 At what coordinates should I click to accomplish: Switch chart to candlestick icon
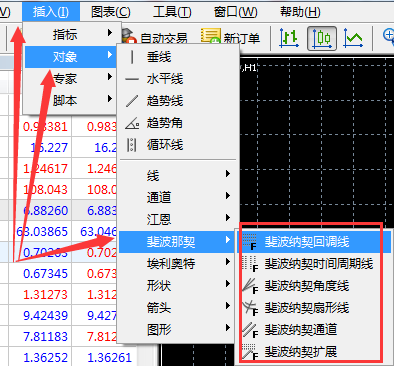coord(322,38)
